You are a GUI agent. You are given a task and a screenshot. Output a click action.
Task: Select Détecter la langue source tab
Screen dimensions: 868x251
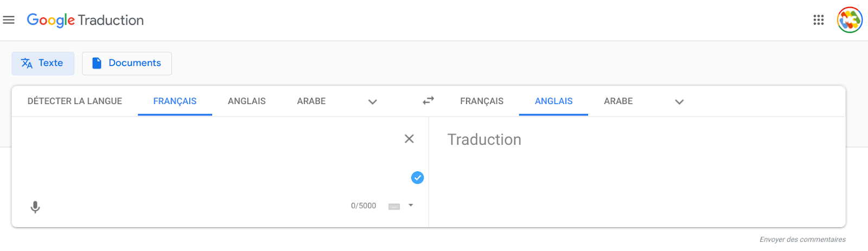[x=75, y=101]
